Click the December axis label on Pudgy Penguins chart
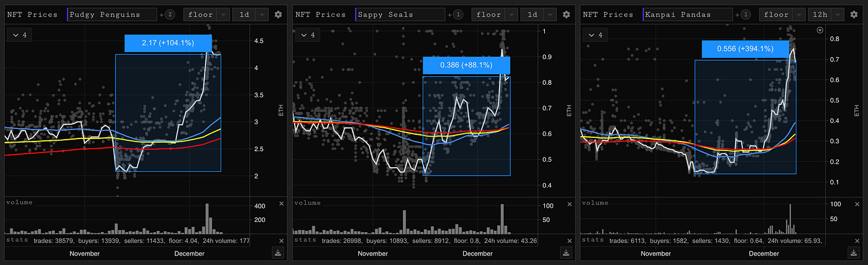This screenshot has width=868, height=265. [189, 254]
